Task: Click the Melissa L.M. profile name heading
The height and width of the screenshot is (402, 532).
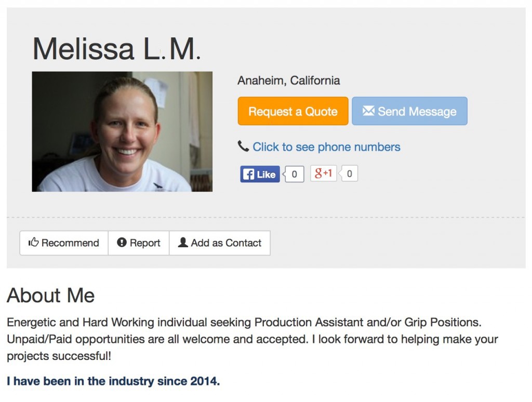Action: coord(116,49)
